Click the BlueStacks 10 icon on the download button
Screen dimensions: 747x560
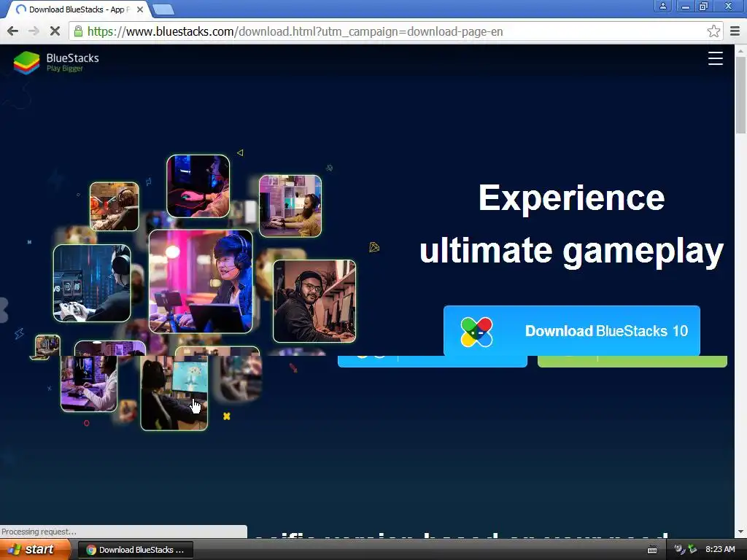coord(476,332)
